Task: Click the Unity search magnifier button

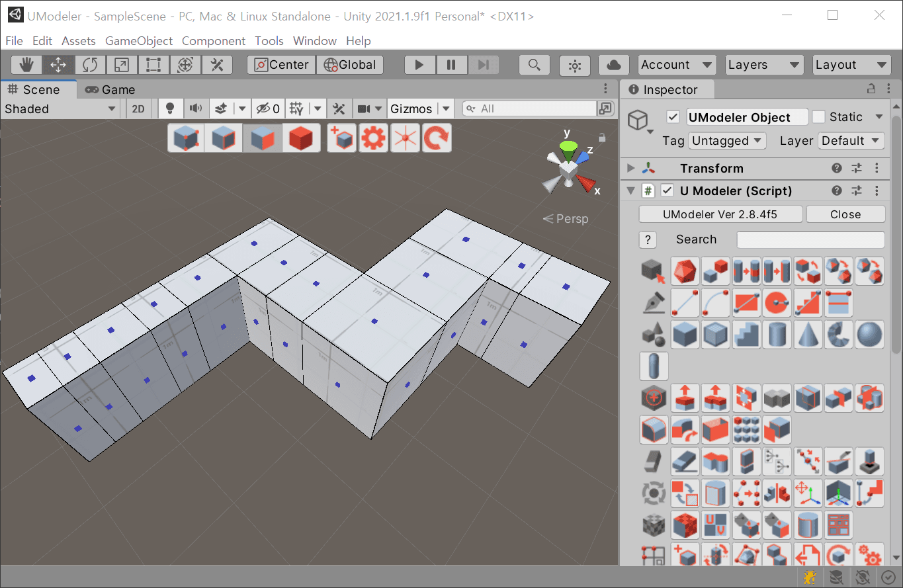Action: tap(534, 65)
